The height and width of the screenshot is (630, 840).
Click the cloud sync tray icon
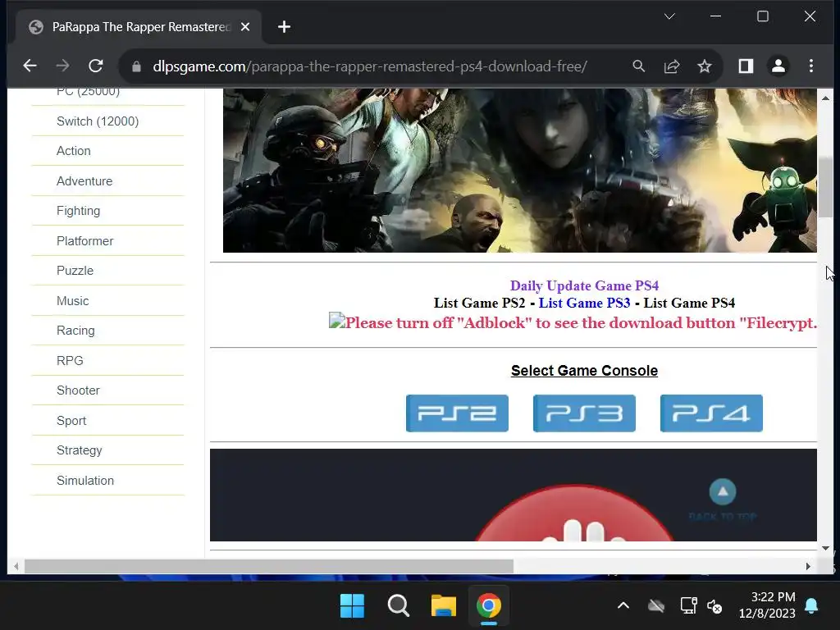(656, 606)
